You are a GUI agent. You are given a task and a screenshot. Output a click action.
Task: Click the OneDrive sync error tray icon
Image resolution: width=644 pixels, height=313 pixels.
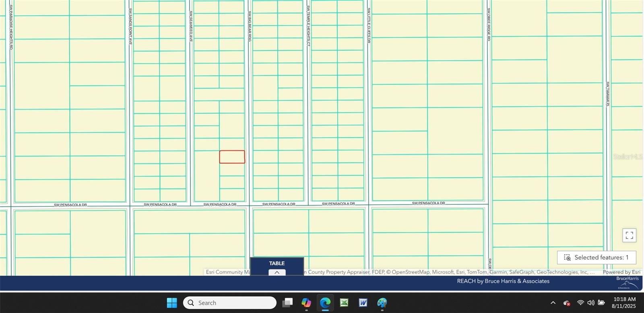pyautogui.click(x=567, y=303)
